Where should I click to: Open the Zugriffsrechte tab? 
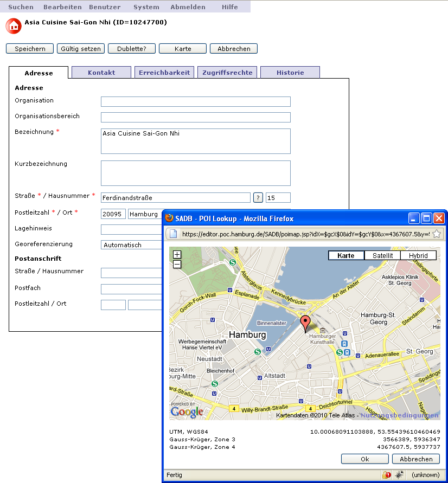[227, 73]
